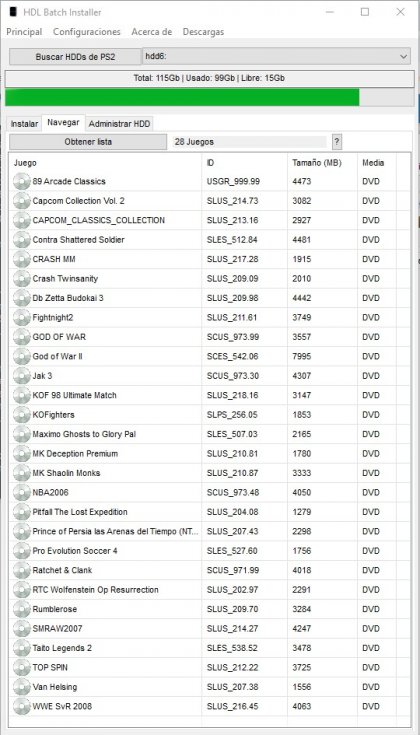Click the question mark help button
Screen dimensions: 420x735
click(x=337, y=142)
